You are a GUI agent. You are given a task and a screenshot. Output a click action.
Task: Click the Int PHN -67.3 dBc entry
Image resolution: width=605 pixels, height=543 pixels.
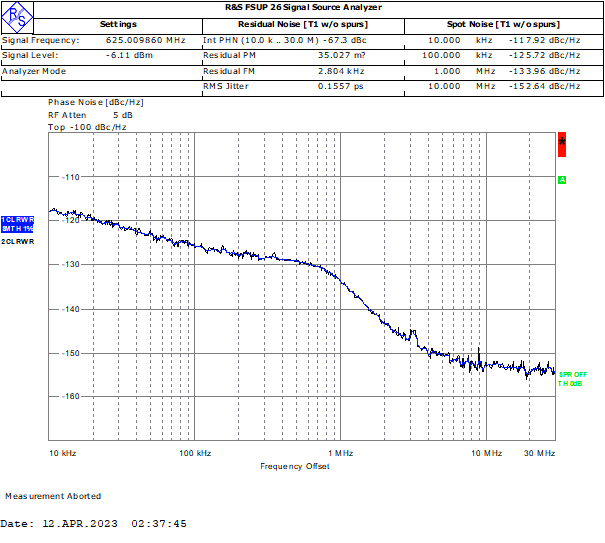(285, 40)
